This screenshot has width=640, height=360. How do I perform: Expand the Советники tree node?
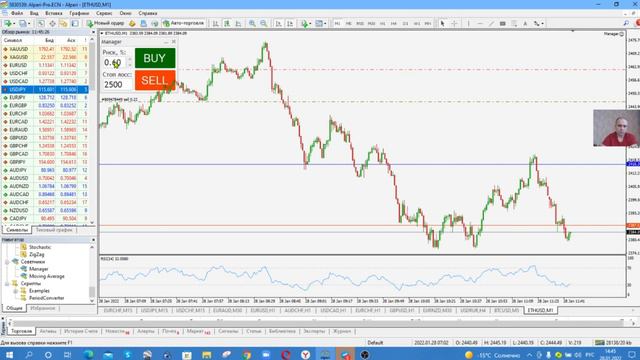pos(7,262)
